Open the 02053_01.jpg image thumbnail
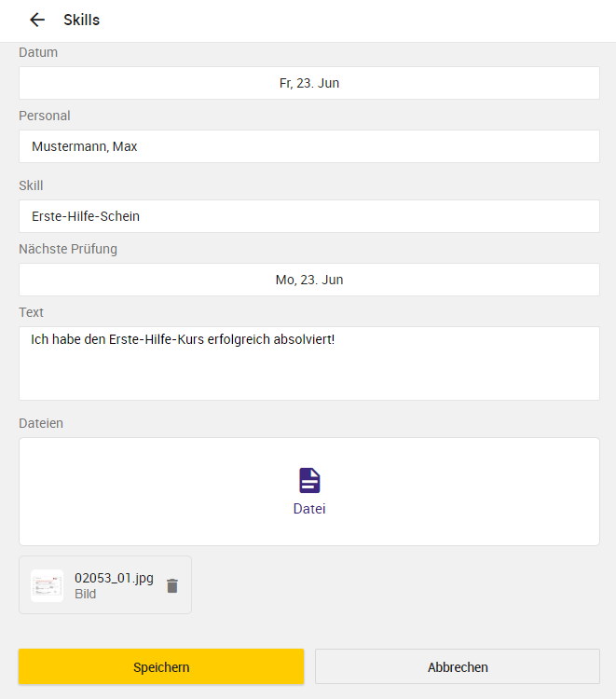Screen dimensions: 616x699 coord(47,586)
